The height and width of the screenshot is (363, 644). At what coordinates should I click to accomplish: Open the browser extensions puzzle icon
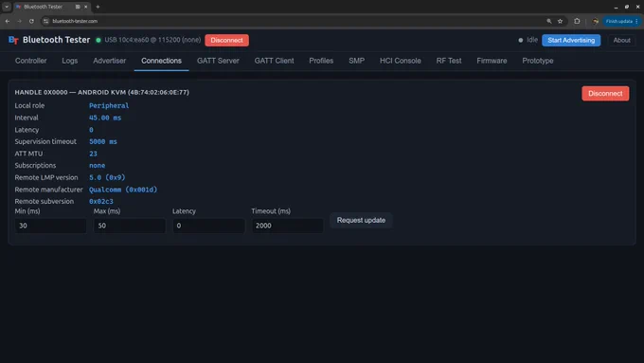point(577,21)
